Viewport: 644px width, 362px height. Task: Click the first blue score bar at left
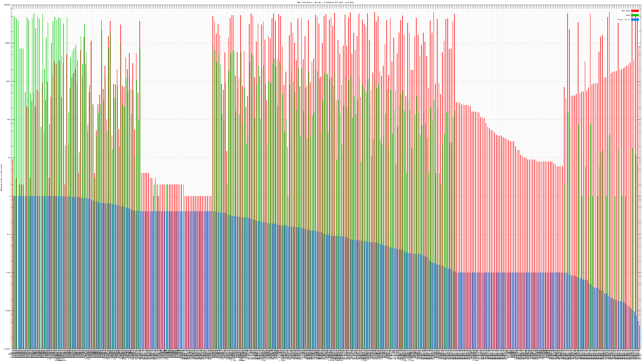[x=13, y=272]
